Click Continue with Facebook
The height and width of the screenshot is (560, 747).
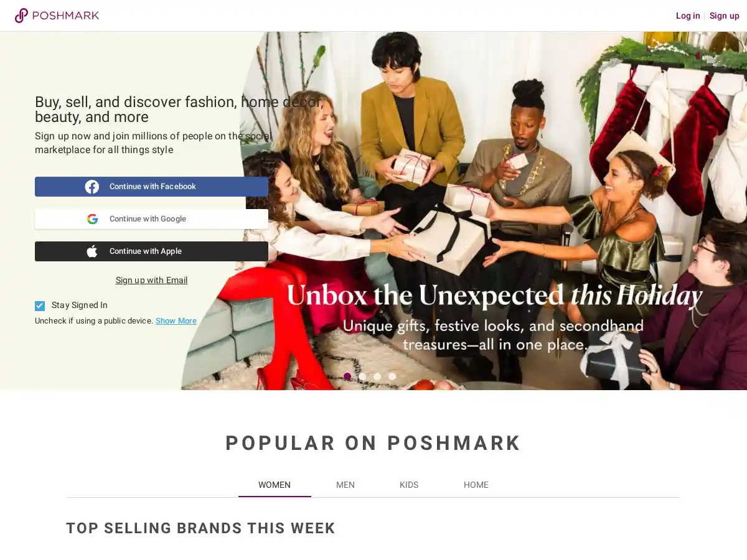click(151, 186)
